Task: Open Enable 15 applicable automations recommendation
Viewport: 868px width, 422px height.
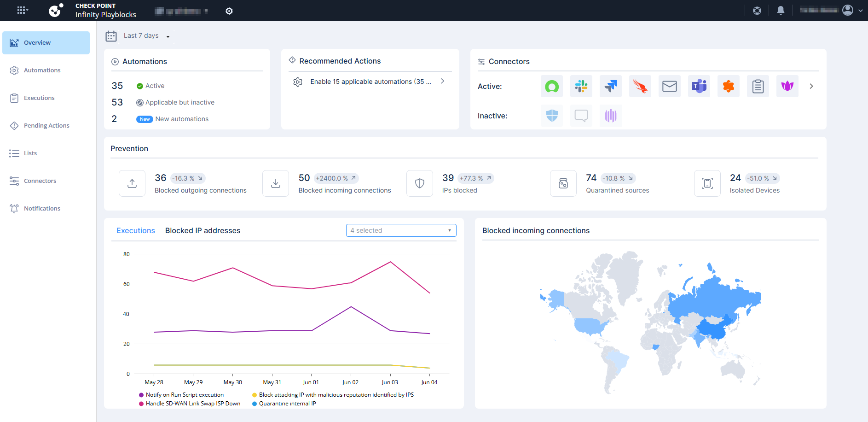Action: click(x=370, y=82)
